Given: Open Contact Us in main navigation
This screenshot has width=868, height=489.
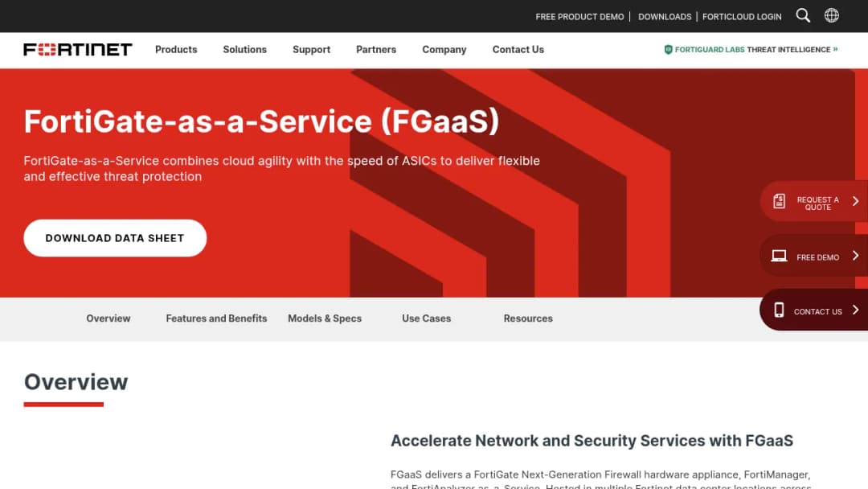Looking at the screenshot, I should [x=518, y=49].
